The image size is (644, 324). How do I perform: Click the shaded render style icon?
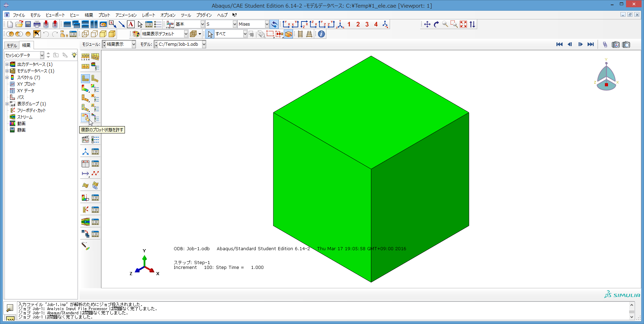(112, 34)
